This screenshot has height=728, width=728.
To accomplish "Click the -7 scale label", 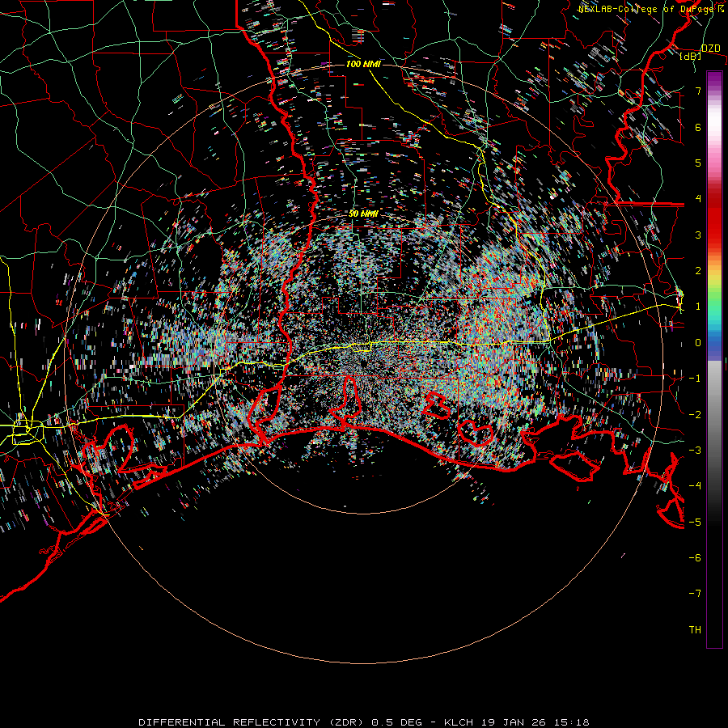I will pos(695,594).
